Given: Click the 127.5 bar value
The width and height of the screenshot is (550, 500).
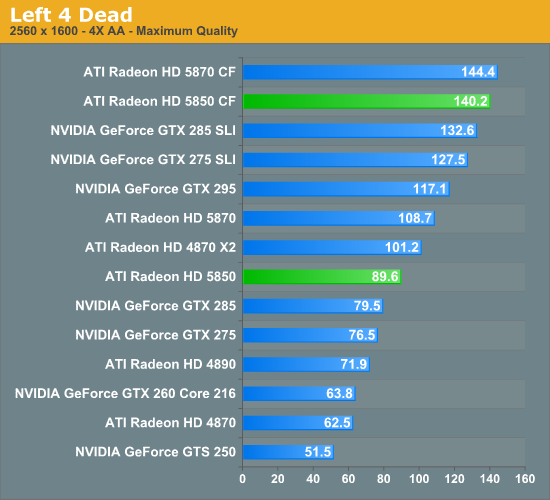Looking at the screenshot, I should click(x=448, y=159).
